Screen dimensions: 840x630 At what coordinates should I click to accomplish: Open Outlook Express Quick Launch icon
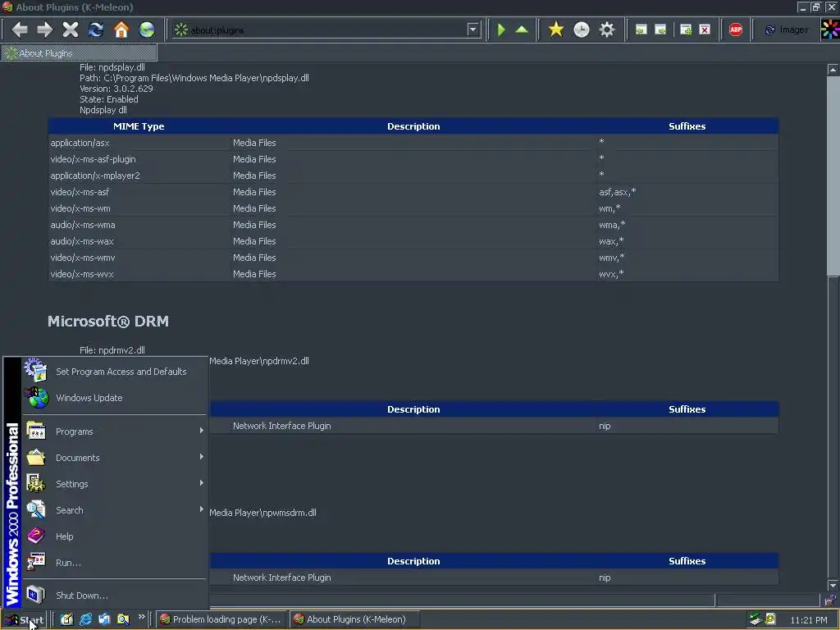(x=104, y=619)
